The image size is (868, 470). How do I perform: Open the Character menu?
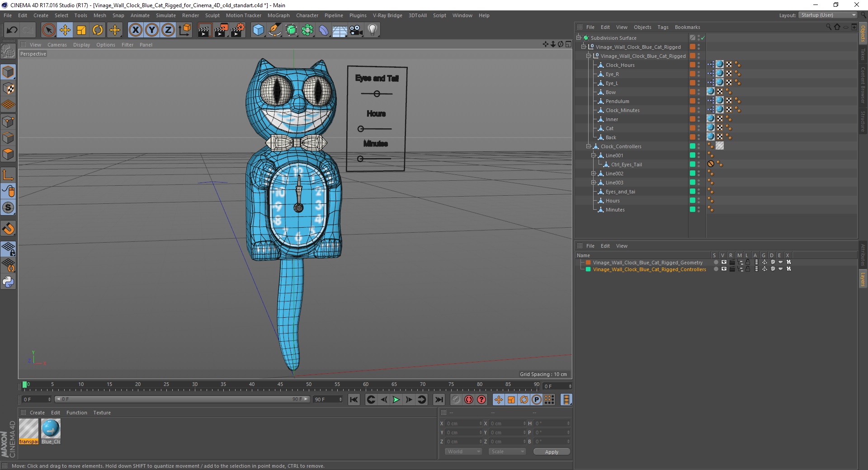tap(307, 15)
